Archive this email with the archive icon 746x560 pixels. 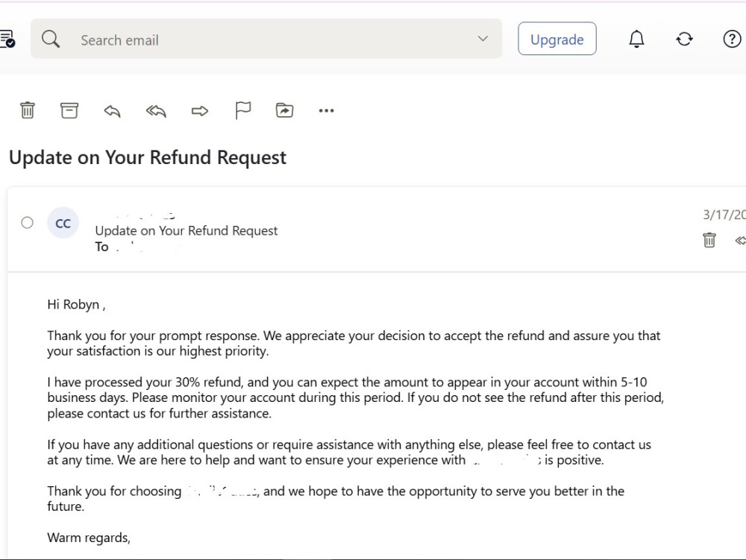coord(69,110)
